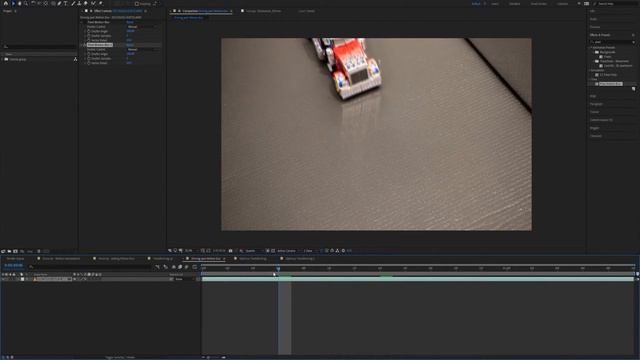Click Toggle Switches / Modes button
The width and height of the screenshot is (640, 360).
pos(120,357)
